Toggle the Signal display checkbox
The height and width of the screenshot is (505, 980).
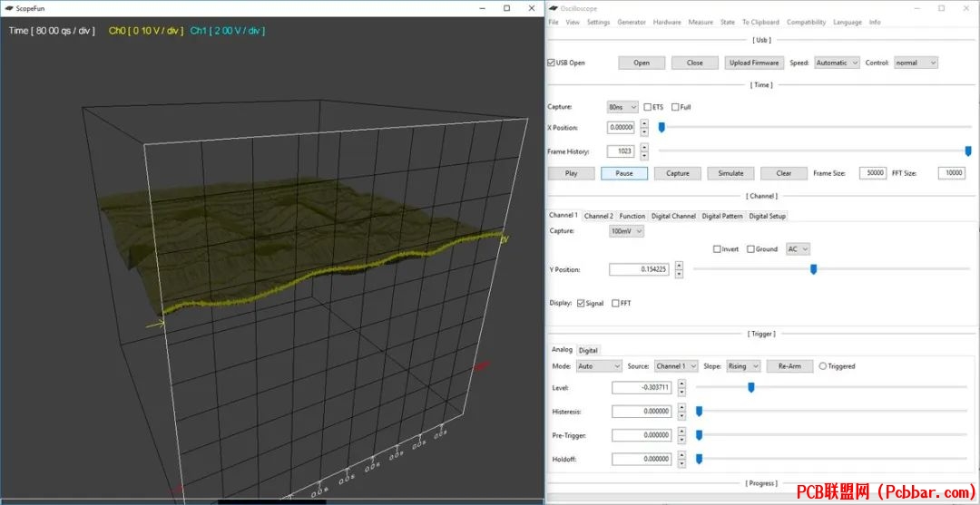581,304
